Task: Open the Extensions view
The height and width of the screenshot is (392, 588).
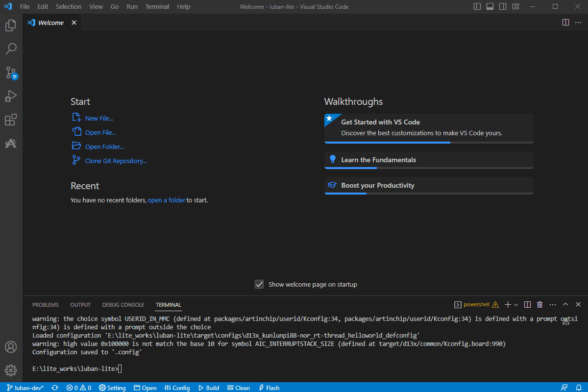Action: [x=11, y=120]
